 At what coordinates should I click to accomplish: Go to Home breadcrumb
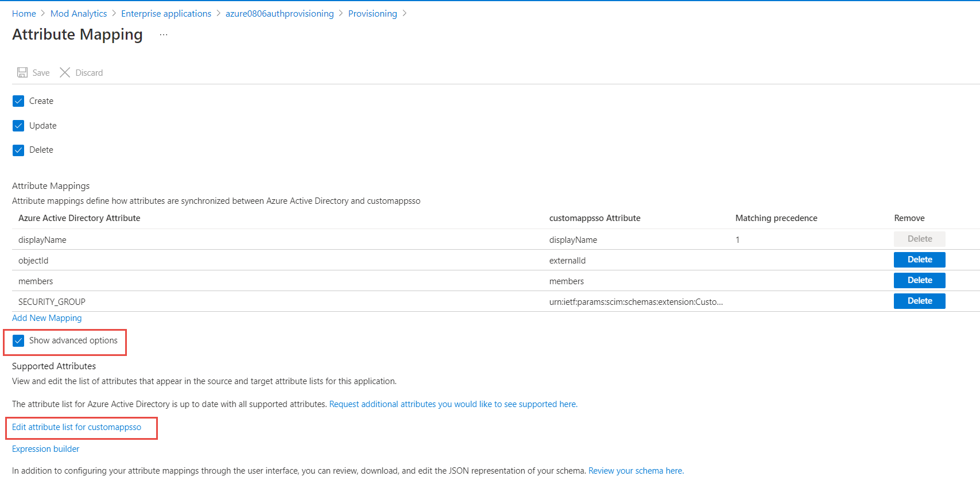(x=24, y=13)
